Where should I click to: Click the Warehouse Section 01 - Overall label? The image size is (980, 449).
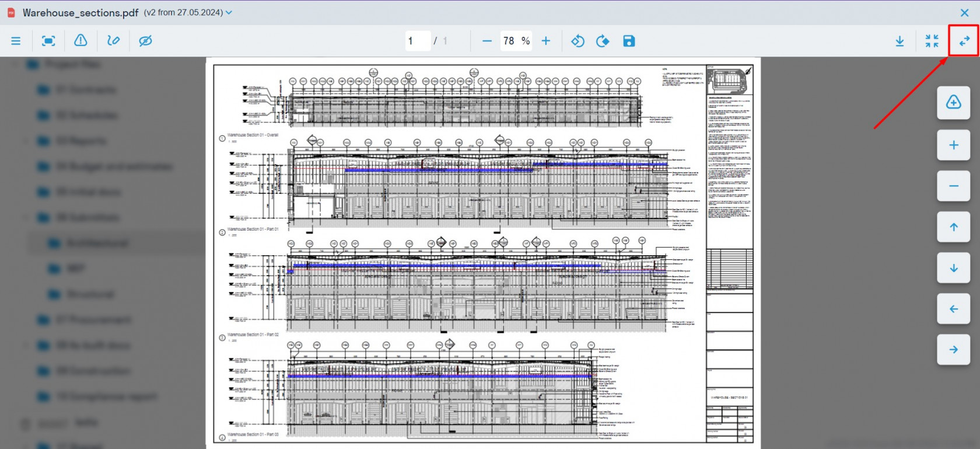(253, 135)
